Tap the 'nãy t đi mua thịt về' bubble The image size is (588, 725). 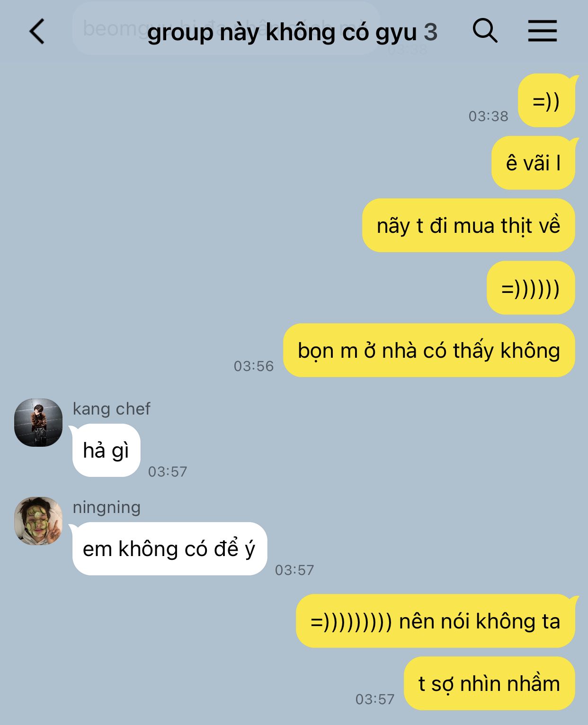[x=469, y=225]
